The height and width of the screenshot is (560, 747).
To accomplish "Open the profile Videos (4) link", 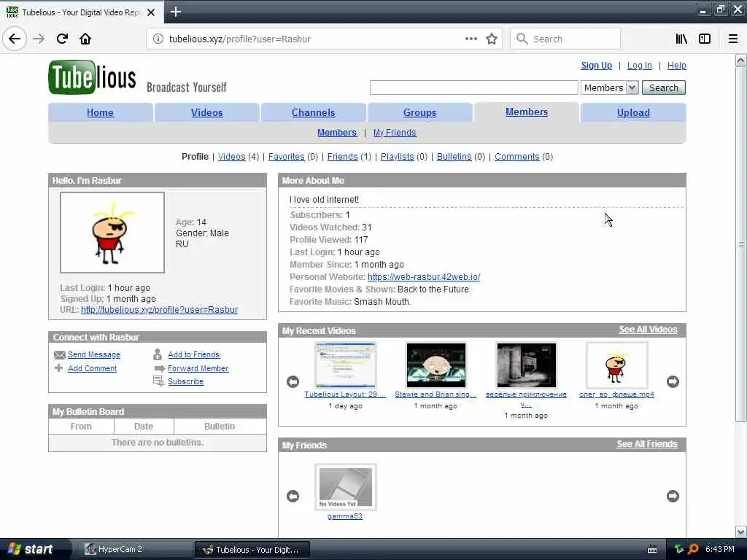I will [x=231, y=157].
